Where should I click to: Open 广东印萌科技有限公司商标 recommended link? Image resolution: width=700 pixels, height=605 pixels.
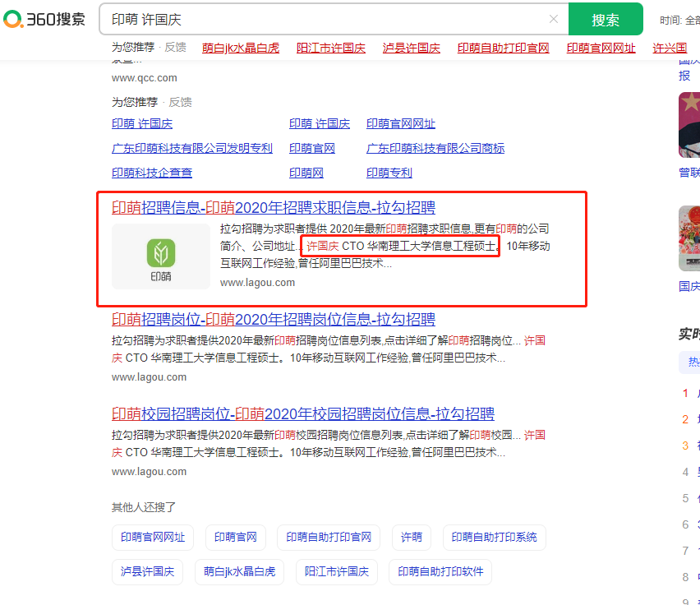click(435, 148)
